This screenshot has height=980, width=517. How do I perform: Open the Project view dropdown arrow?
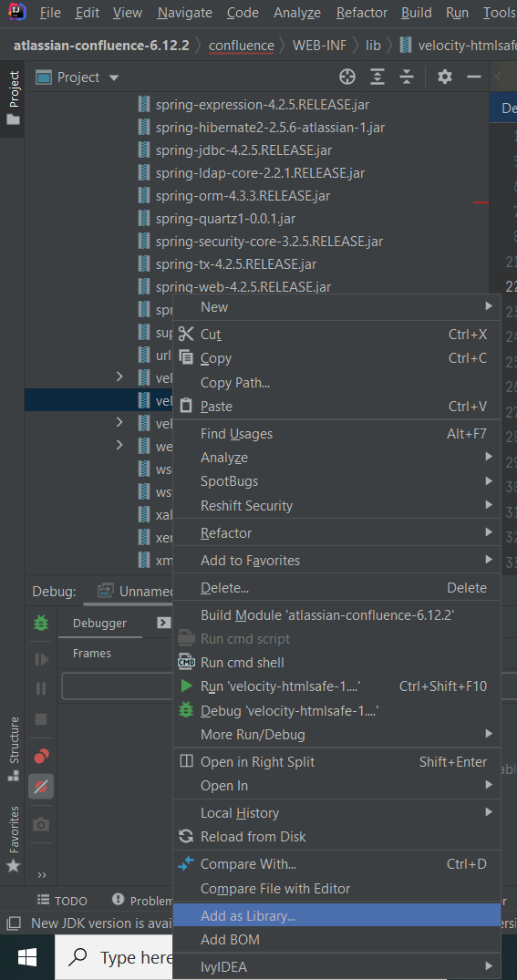point(114,77)
